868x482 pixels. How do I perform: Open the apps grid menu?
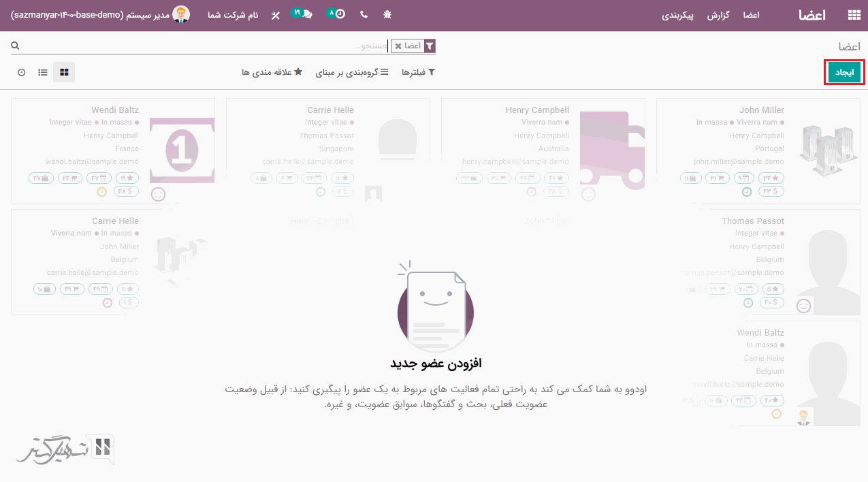tap(853, 15)
